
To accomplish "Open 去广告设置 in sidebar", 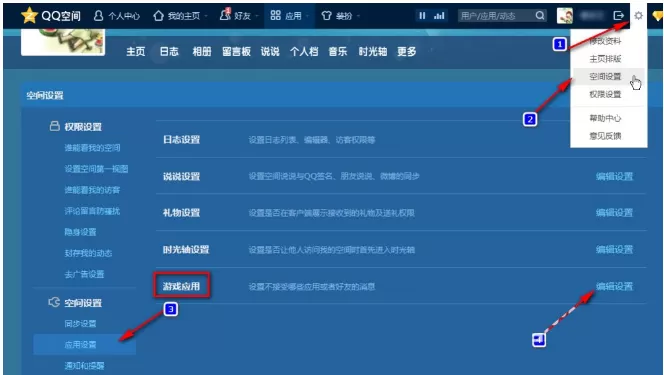I will pyautogui.click(x=84, y=274).
